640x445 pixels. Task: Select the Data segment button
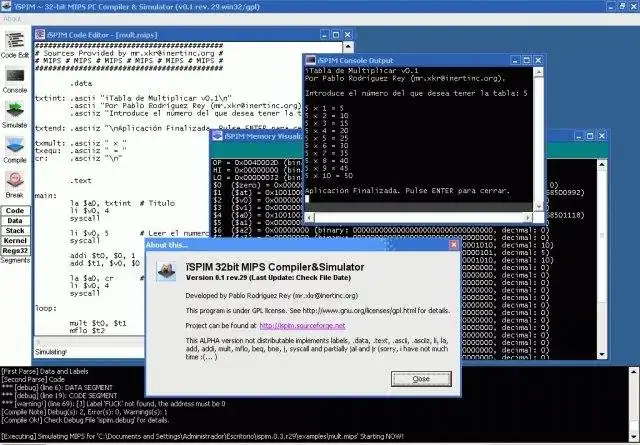(15, 221)
